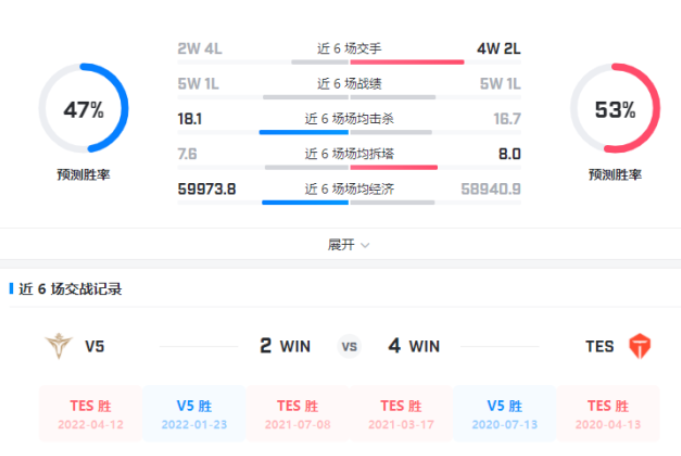Click the V5 team name label
Screen dimensions: 681x456
point(95,346)
